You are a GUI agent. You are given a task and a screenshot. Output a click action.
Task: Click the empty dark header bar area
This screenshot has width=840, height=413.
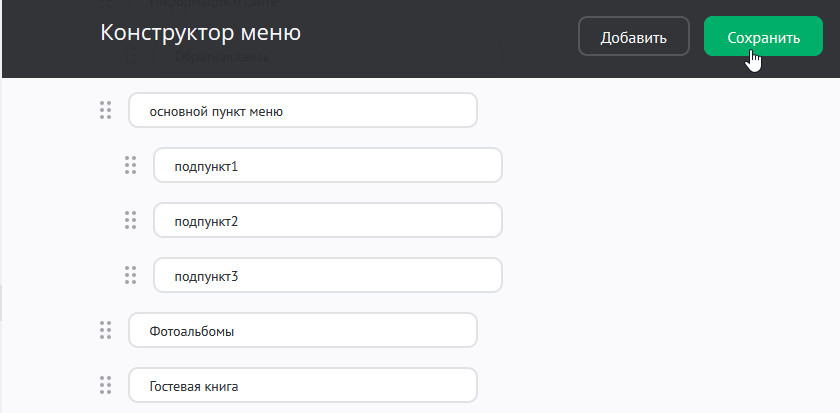[x=440, y=37]
